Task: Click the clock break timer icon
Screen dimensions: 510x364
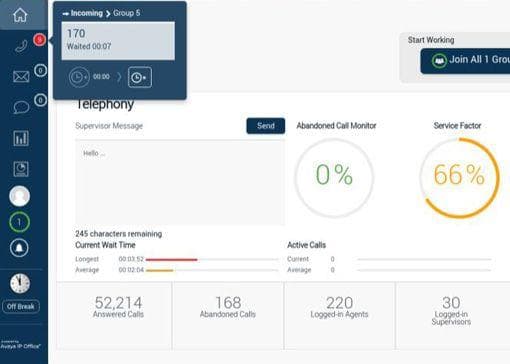Action: (20, 283)
